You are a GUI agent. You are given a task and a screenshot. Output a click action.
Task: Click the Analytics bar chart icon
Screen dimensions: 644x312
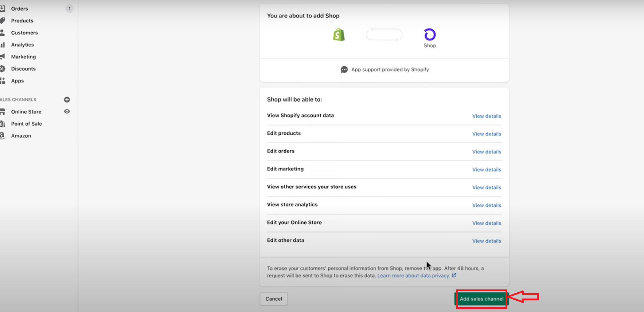coord(2,44)
